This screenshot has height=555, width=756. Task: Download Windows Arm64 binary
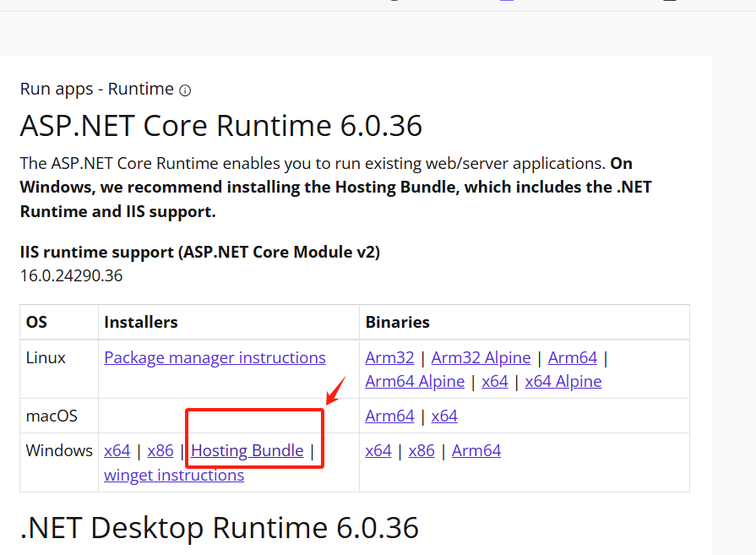(x=476, y=450)
